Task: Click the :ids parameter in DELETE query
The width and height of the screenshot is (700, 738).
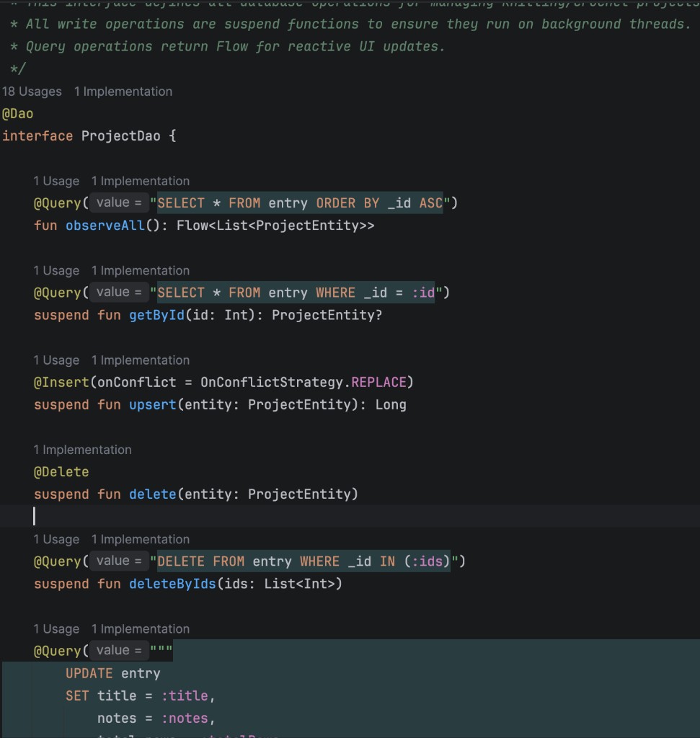Action: 427,561
